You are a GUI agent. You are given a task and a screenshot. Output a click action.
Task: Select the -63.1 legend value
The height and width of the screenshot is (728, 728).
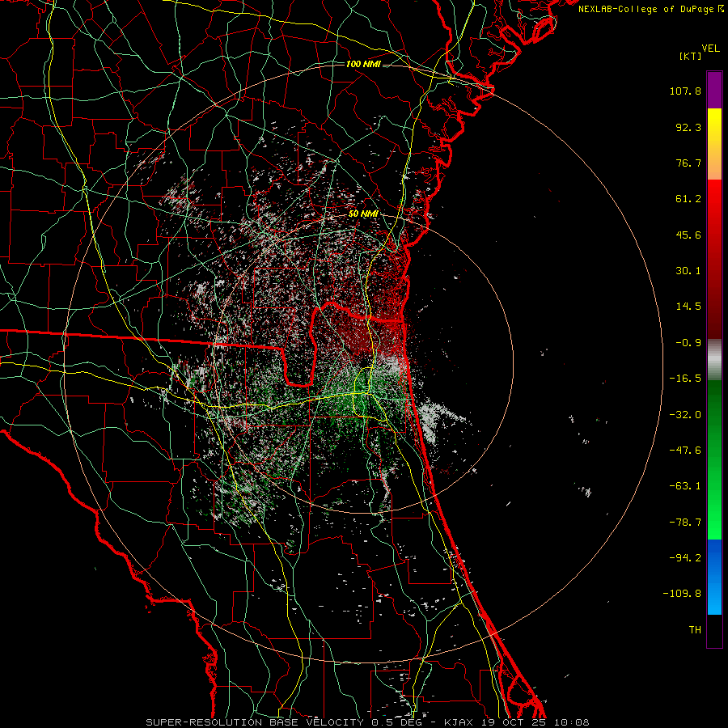pos(685,486)
